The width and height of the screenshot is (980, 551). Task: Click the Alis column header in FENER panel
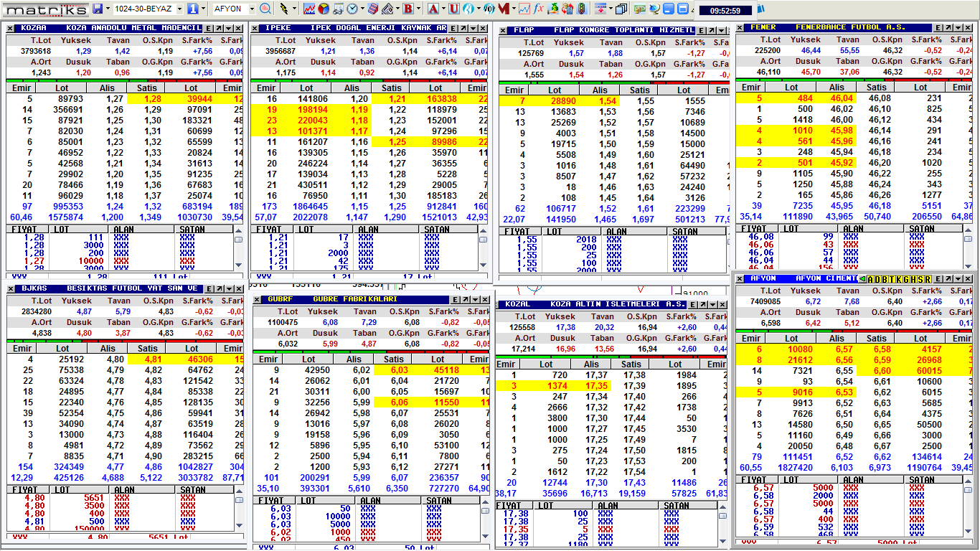pyautogui.click(x=837, y=87)
